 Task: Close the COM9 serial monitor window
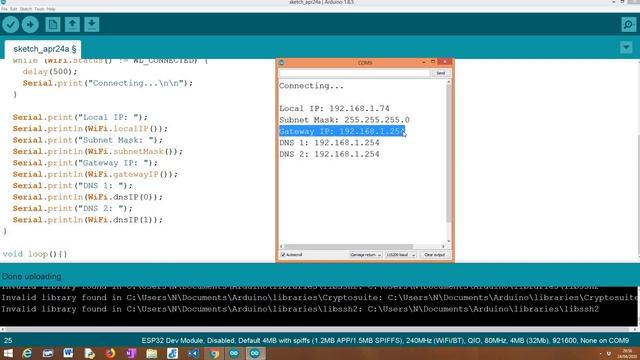[x=444, y=62]
